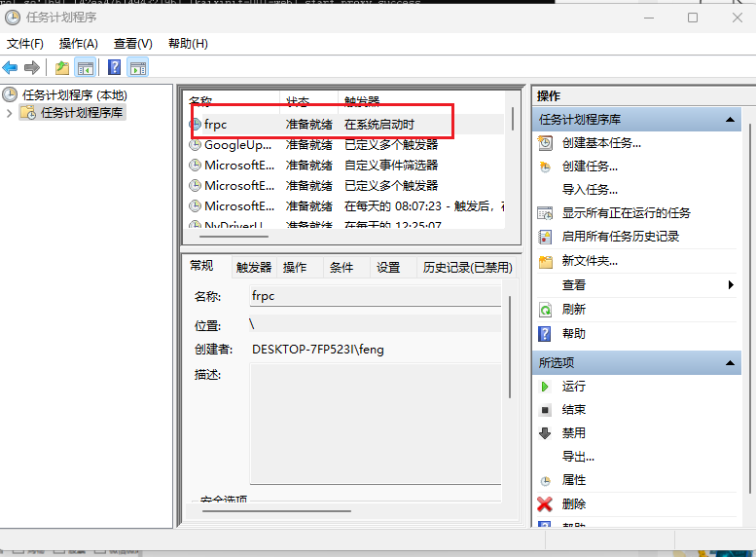The image size is (756, 557).
Task: Click the Create Basic Task icon (创建基本任务)
Action: pyautogui.click(x=545, y=143)
